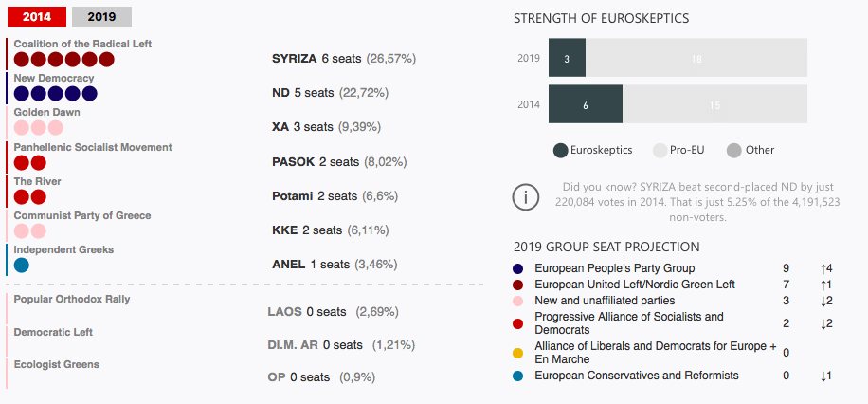Image resolution: width=868 pixels, height=404 pixels.
Task: Select the 2014 Euroskeptics bar segment
Action: point(585,104)
